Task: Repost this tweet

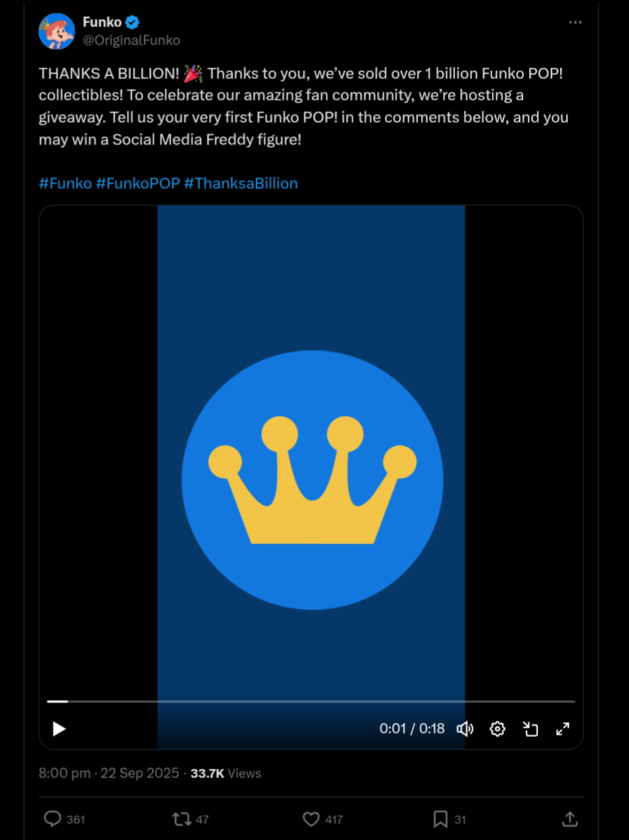Action: [x=182, y=819]
